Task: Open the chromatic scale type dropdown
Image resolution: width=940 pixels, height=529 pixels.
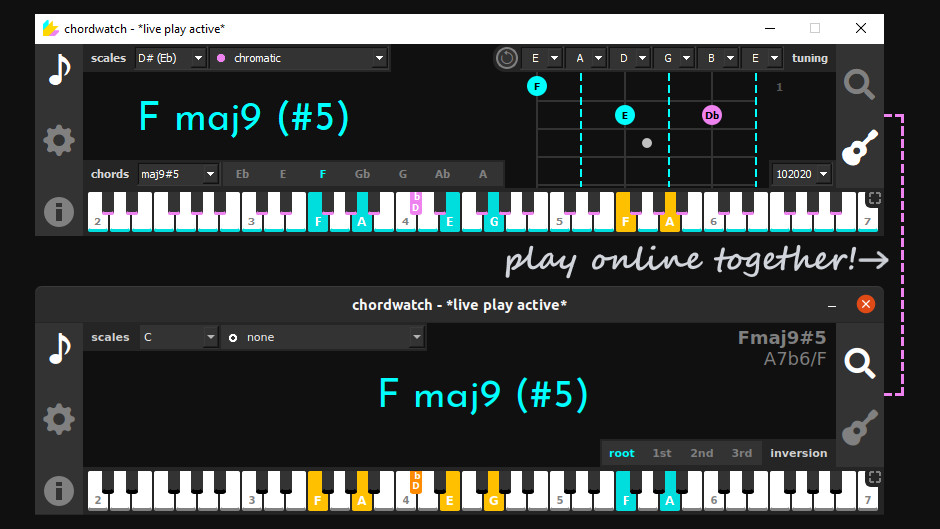Action: [x=299, y=58]
